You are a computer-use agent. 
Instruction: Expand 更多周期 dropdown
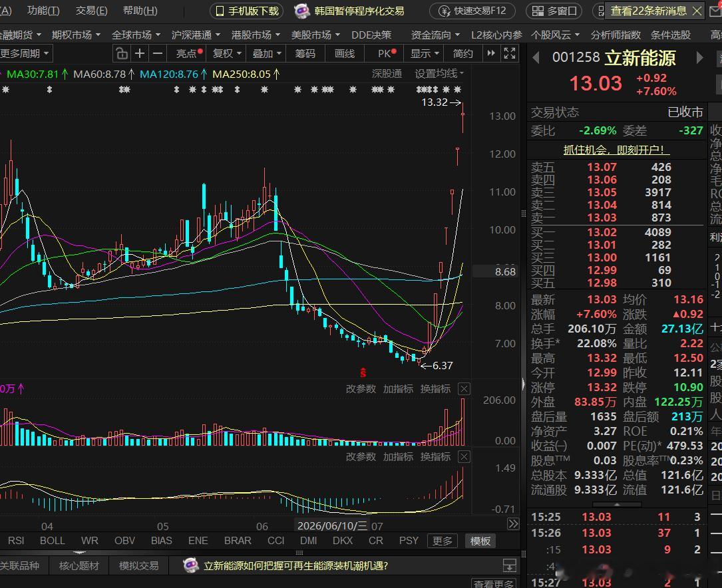tap(25, 54)
